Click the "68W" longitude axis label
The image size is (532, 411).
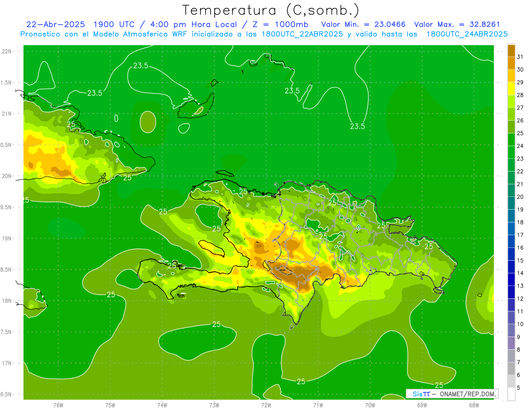[474, 405]
